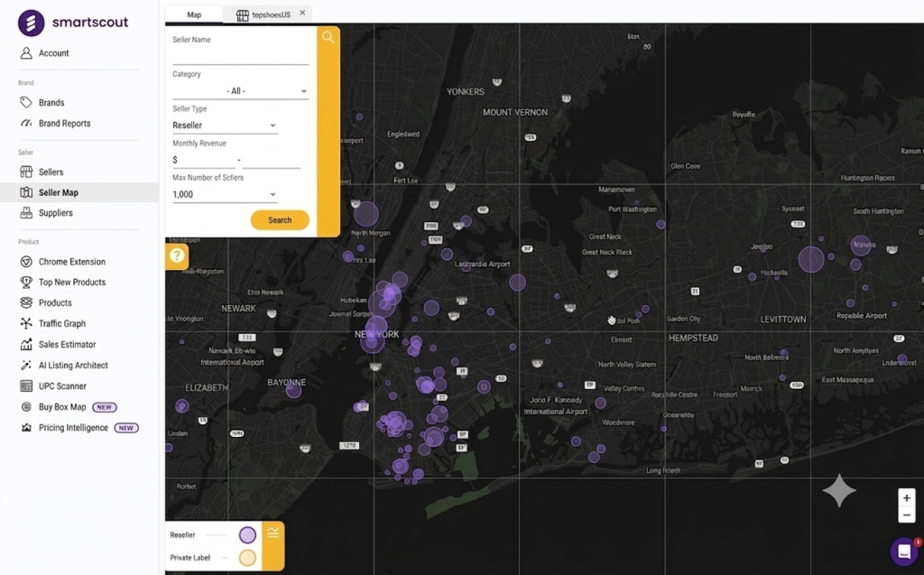Open Buy Box Map page

point(62,407)
